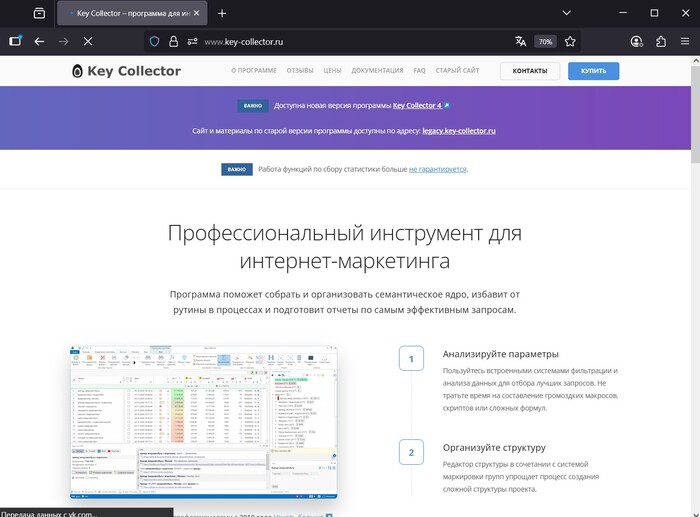Open a new tab with plus button

(222, 13)
